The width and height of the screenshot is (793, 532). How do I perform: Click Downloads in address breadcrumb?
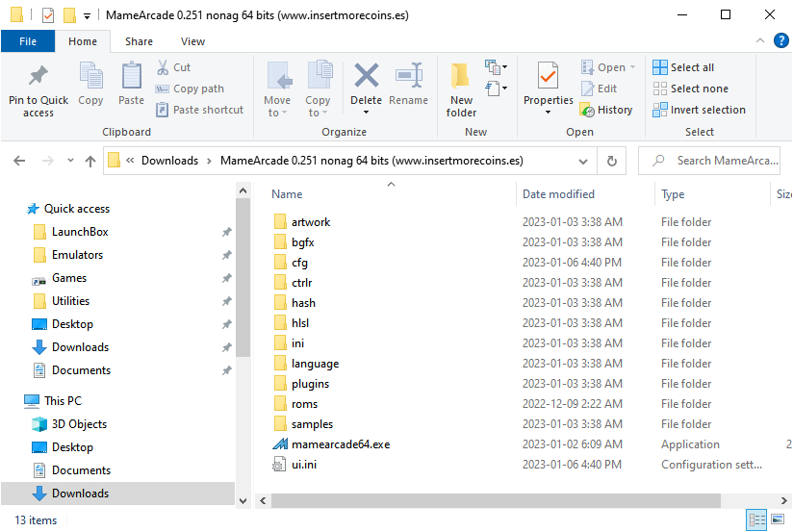[x=169, y=161]
